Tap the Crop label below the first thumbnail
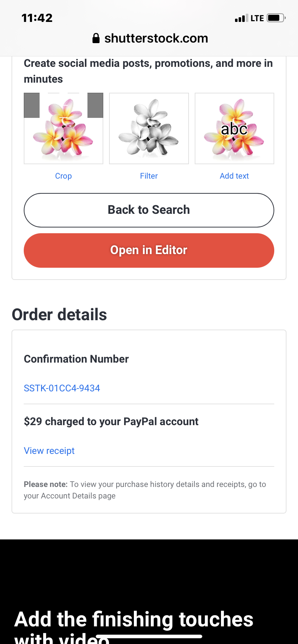Viewport: 298px width, 644px height. click(63, 176)
